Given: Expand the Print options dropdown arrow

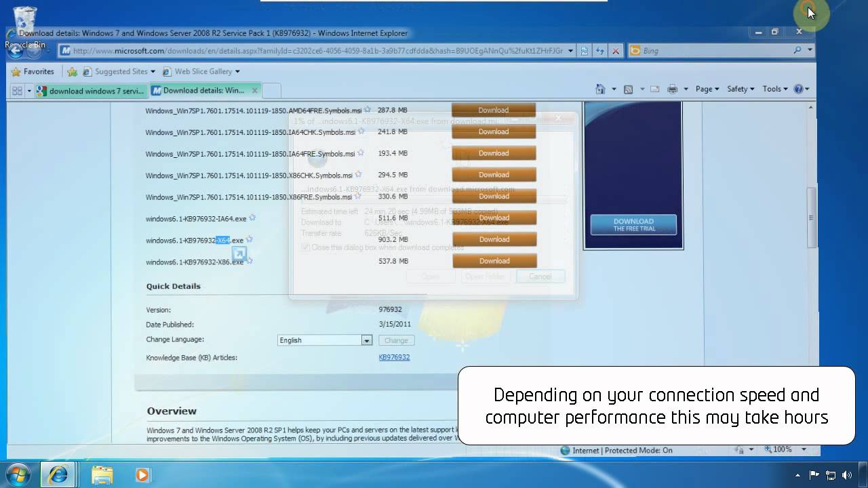Looking at the screenshot, I should click(686, 89).
